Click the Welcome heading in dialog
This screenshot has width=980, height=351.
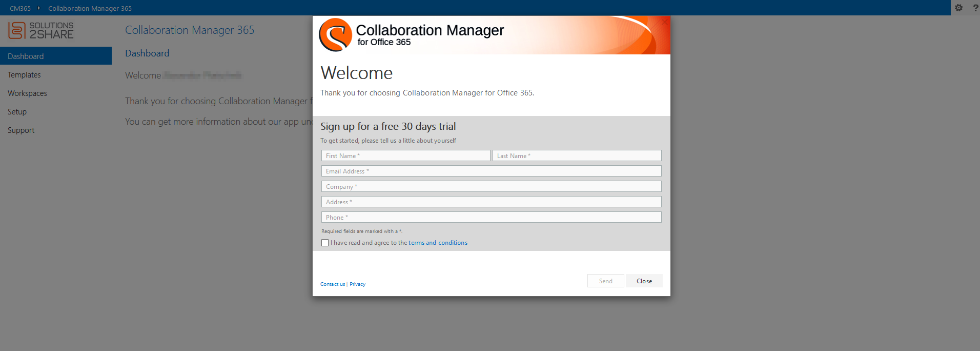coord(357,73)
